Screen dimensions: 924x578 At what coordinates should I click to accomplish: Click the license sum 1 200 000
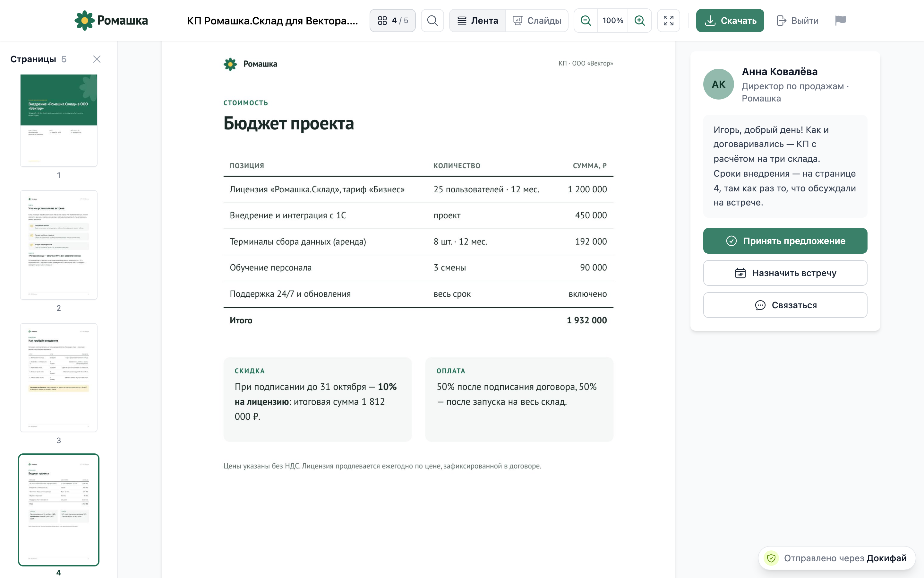pyautogui.click(x=587, y=189)
